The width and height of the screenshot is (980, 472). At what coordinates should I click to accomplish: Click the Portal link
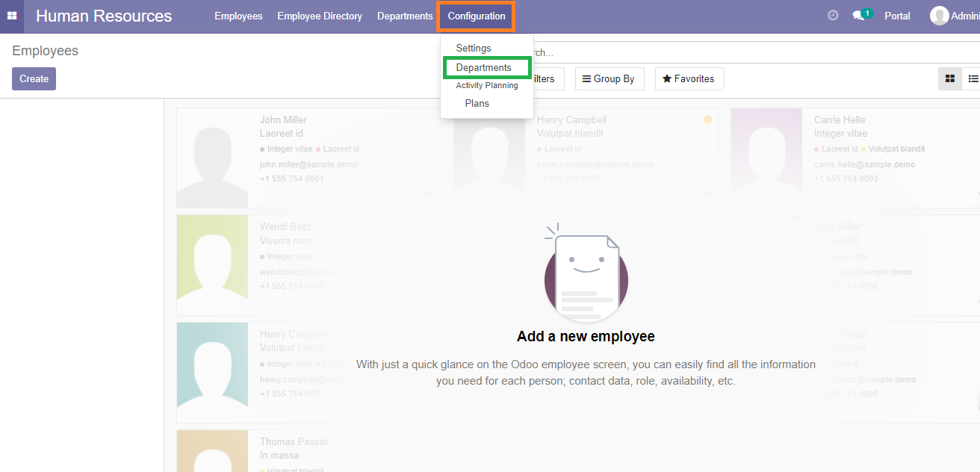click(897, 16)
